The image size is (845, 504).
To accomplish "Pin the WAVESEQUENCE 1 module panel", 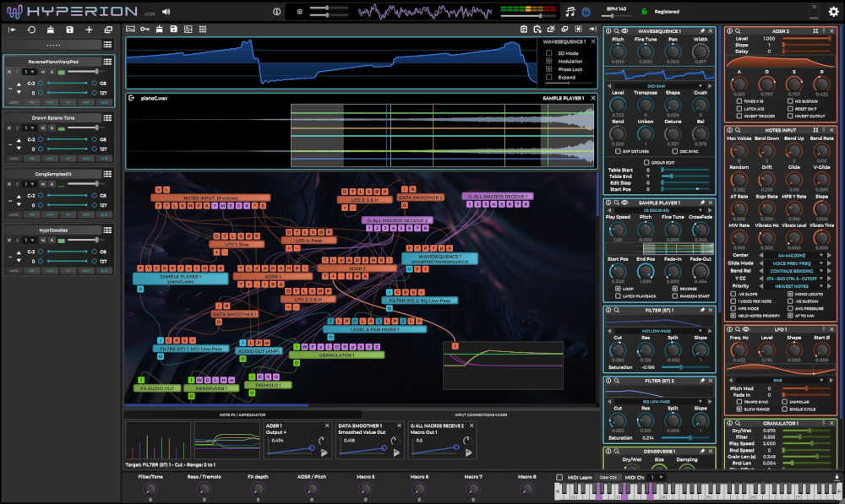I will tap(701, 31).
